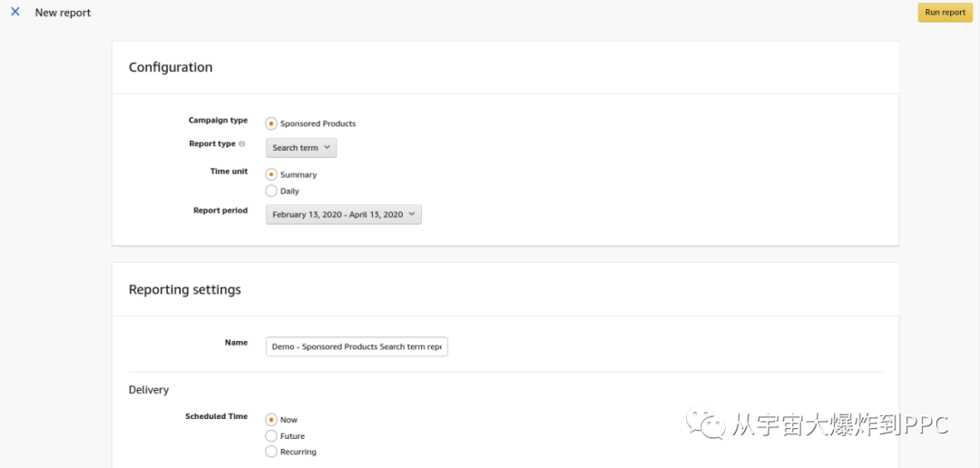Expand the Report period date range dropdown
Viewport: 980px width, 468px height.
343,215
